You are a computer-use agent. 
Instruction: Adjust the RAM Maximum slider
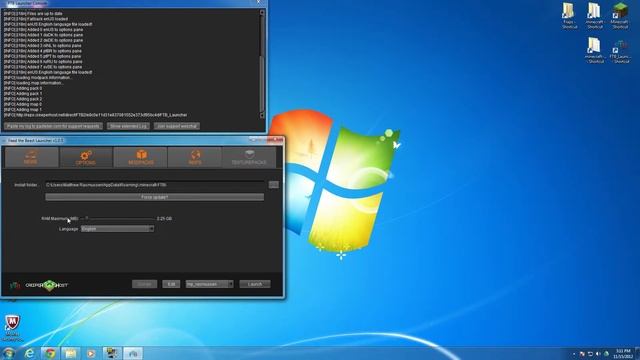[x=118, y=218]
